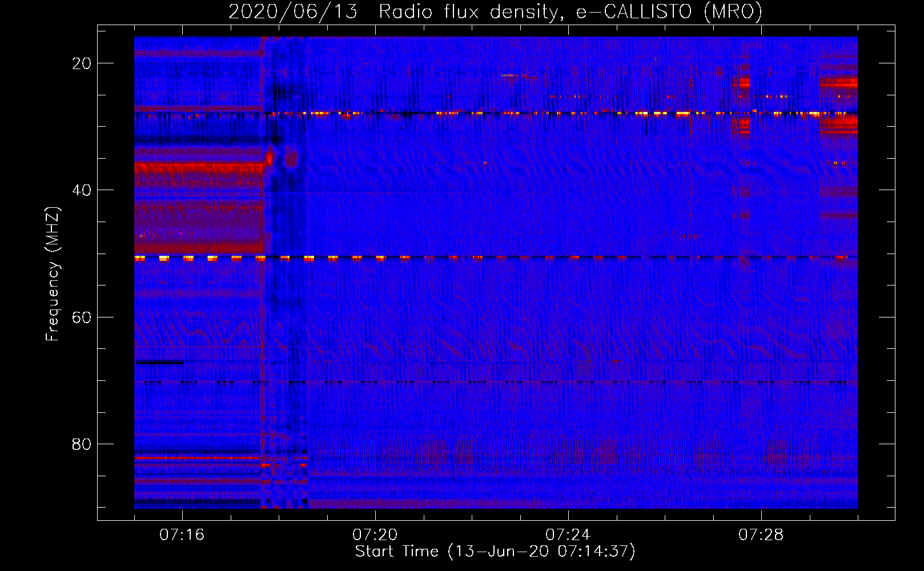Select the 80 MHz y-axis tick label
This screenshot has width=924, height=571.
82,444
